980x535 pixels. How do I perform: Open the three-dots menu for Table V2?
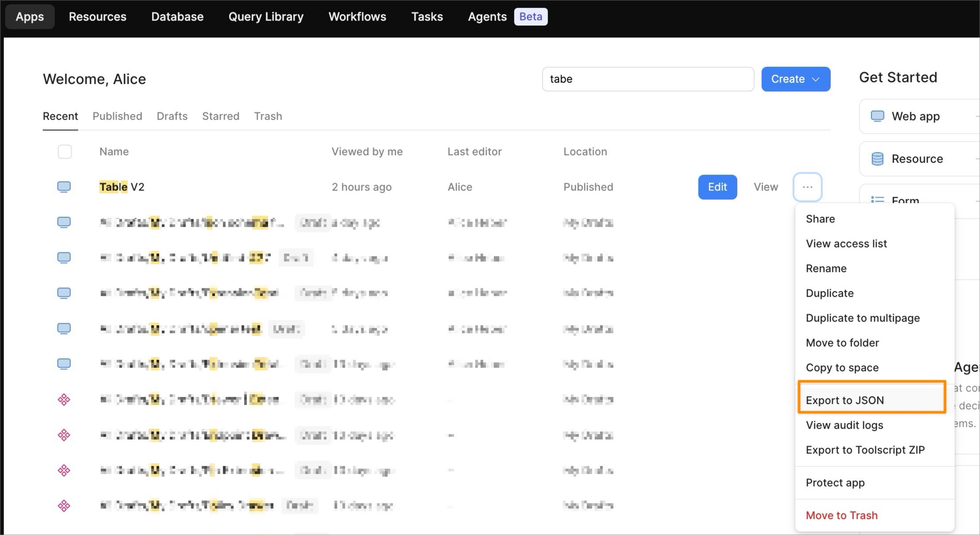807,187
